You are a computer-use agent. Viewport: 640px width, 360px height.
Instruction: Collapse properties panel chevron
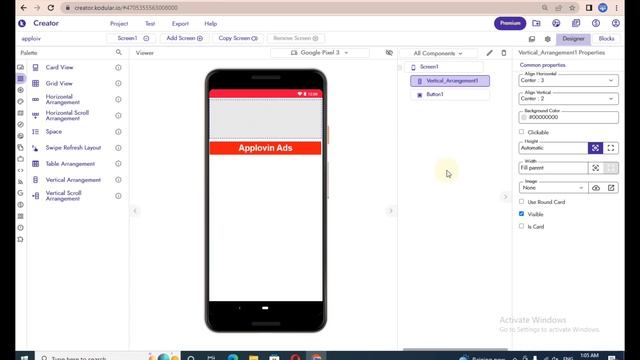[x=505, y=197]
